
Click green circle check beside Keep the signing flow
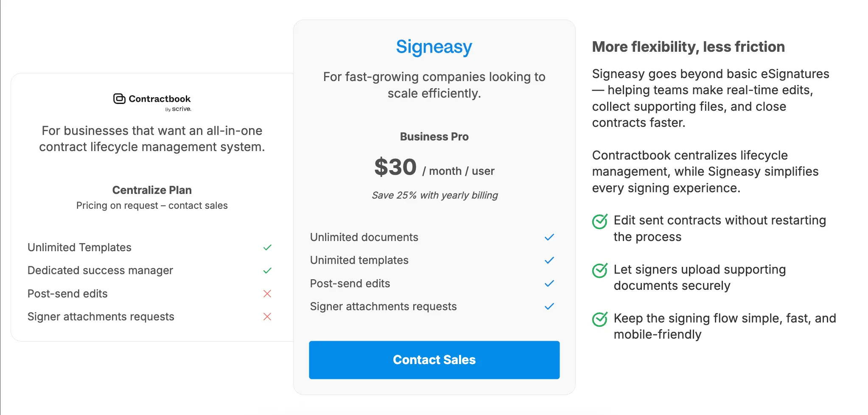point(600,319)
